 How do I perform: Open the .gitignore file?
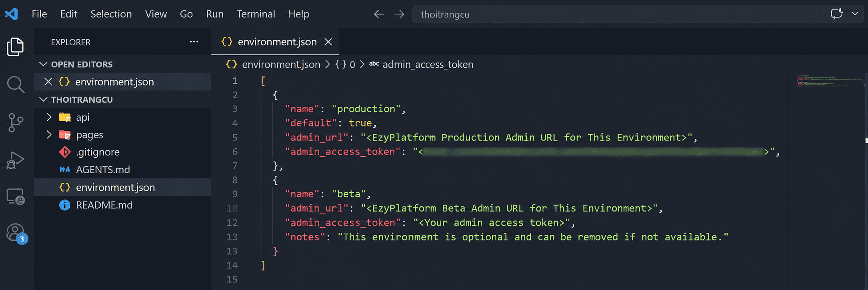tap(123, 152)
